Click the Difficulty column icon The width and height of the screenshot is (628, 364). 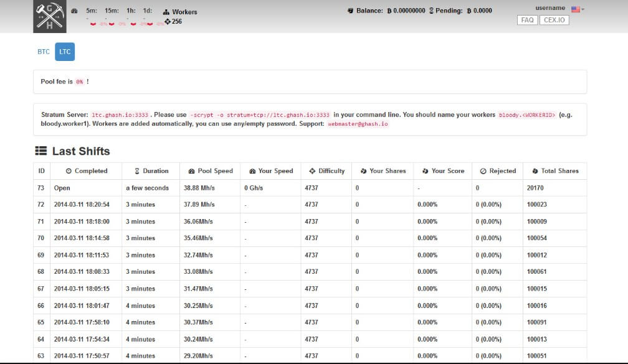tap(312, 171)
